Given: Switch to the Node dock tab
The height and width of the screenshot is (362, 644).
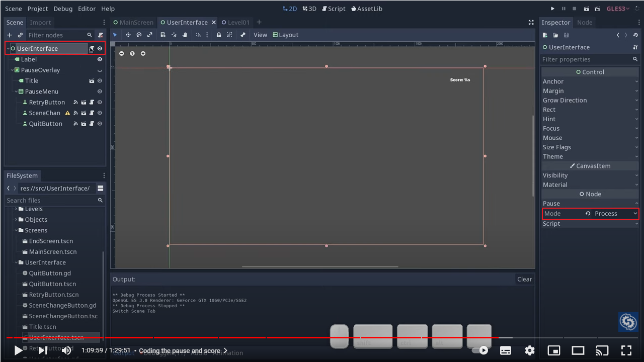Looking at the screenshot, I should pyautogui.click(x=585, y=23).
